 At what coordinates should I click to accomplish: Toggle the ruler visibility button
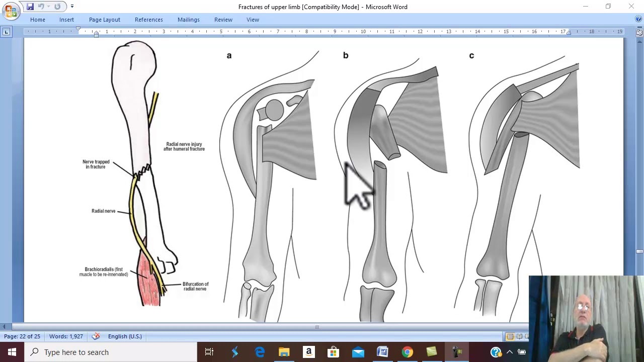coord(639,32)
